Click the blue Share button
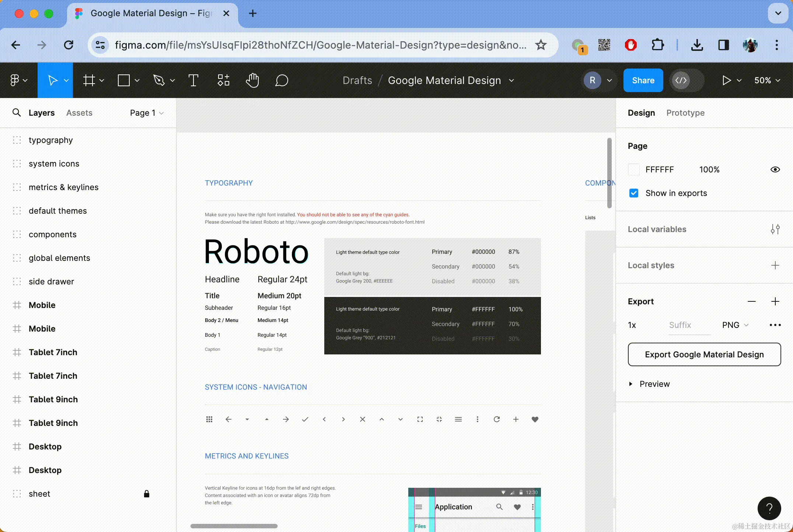This screenshot has width=793, height=532. click(x=643, y=80)
